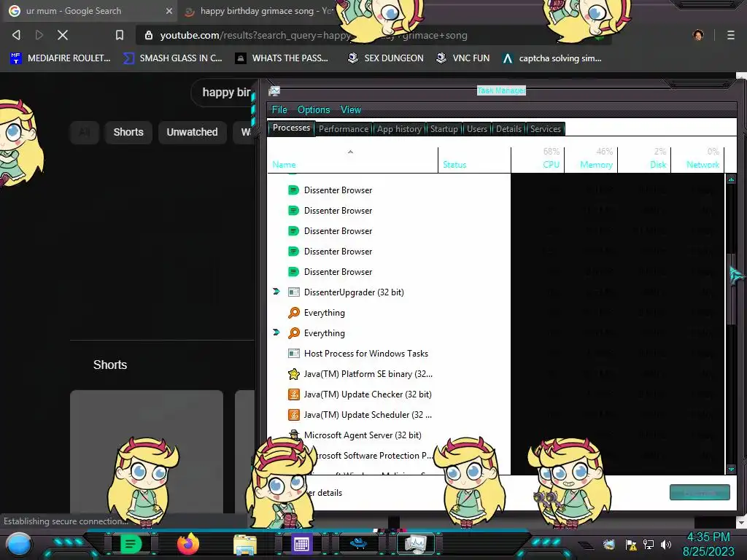747x560 pixels.
Task: Switch to the Users tab
Action: click(x=477, y=128)
